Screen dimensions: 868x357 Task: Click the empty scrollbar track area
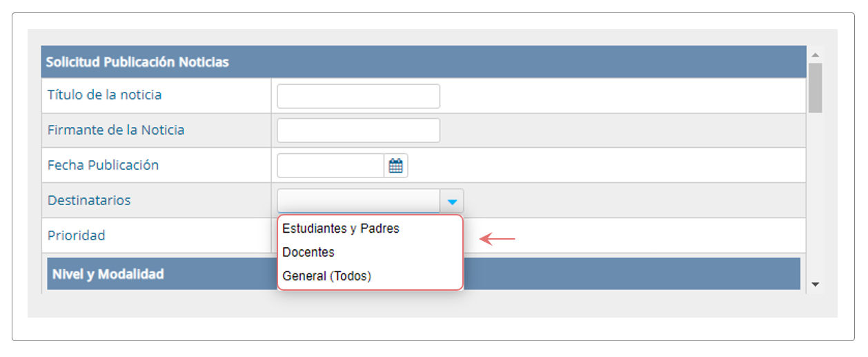[x=816, y=193]
